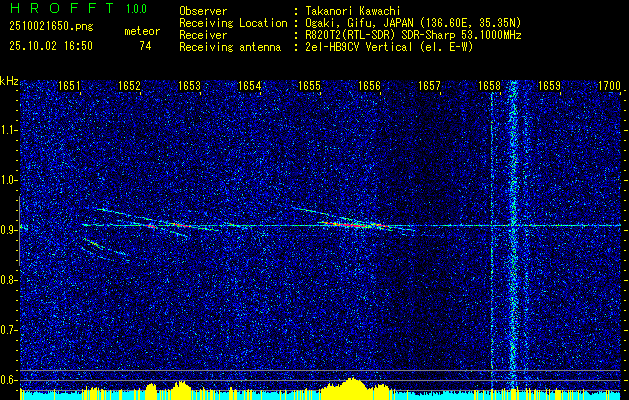The image size is (629, 400).
Task: Click the date stamp 25.10.02 16:50
Action: pos(51,46)
